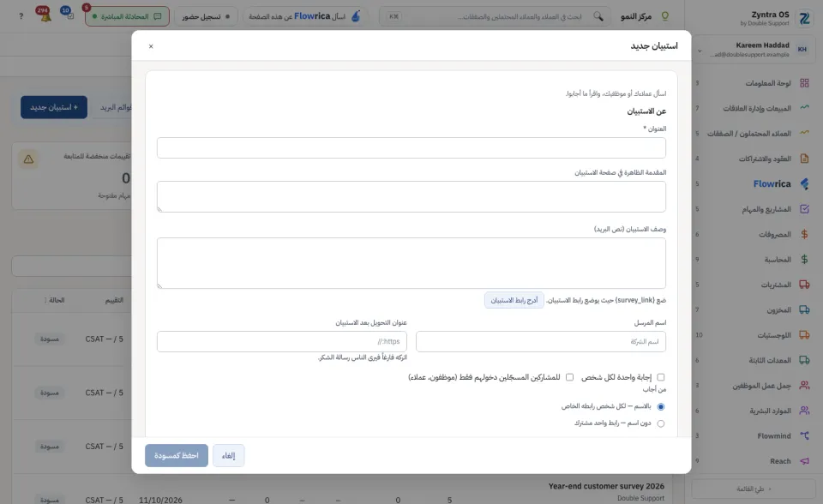Image resolution: width=823 pixels, height=504 pixels.
Task: Click the المقدمة الظاهرة introduction text area
Action: [411, 197]
